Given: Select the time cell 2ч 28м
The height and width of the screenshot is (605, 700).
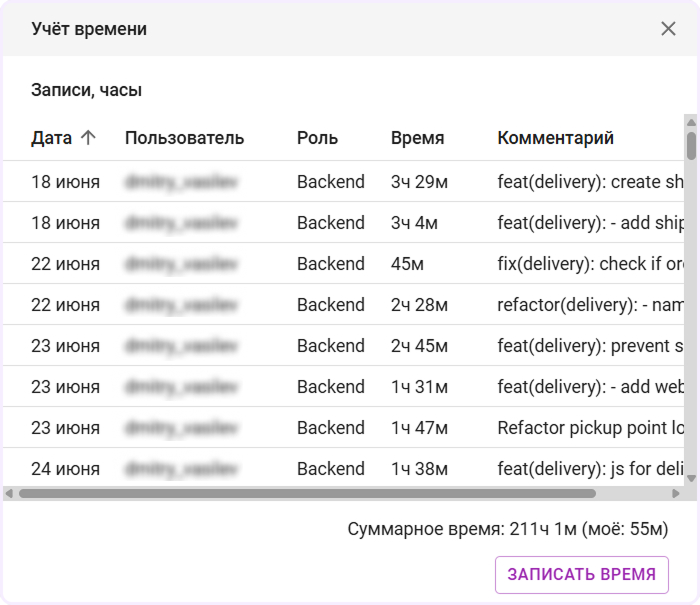Looking at the screenshot, I should [x=419, y=305].
